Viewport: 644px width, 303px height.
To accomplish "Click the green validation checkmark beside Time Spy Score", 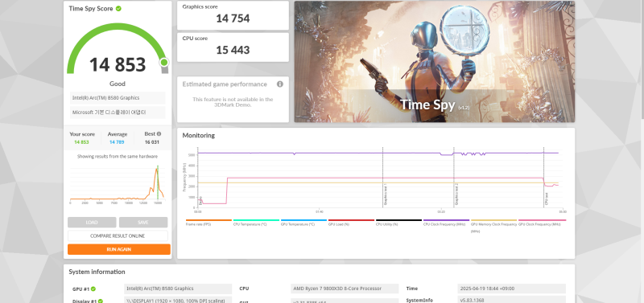I will click(118, 9).
